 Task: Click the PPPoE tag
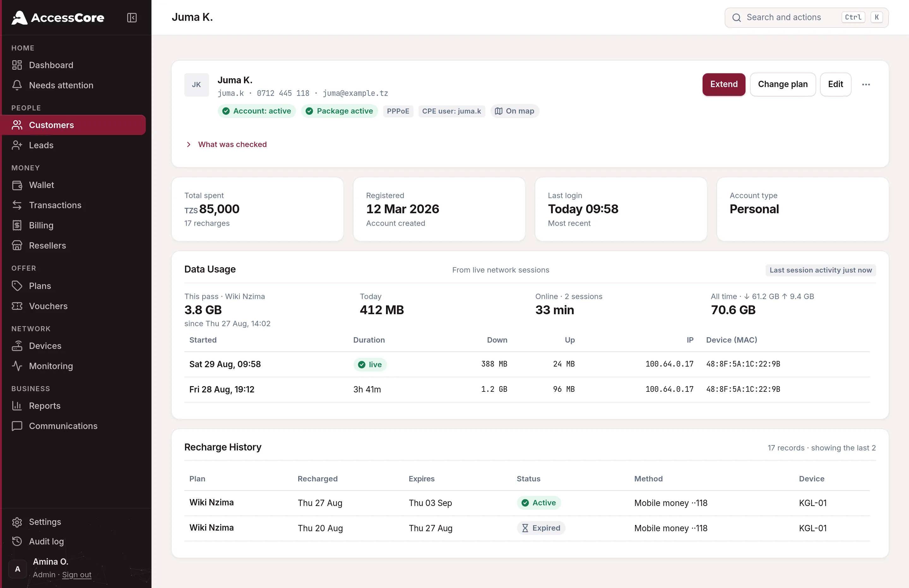[x=398, y=111]
